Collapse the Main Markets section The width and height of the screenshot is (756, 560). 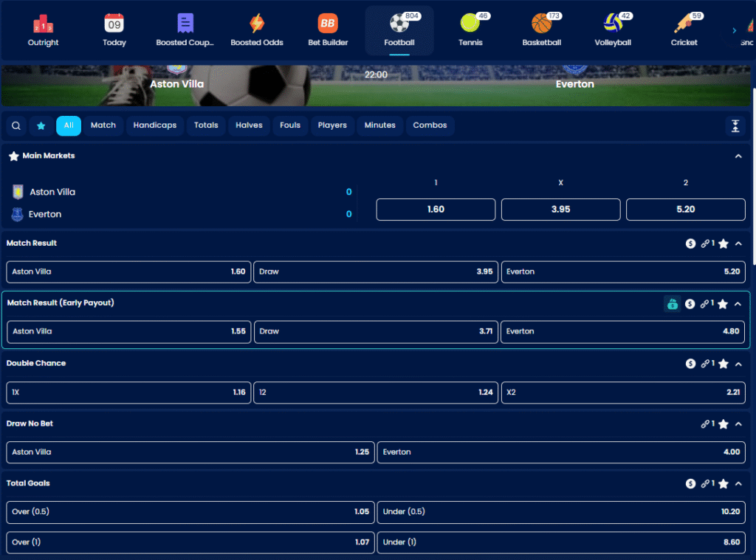(x=738, y=156)
